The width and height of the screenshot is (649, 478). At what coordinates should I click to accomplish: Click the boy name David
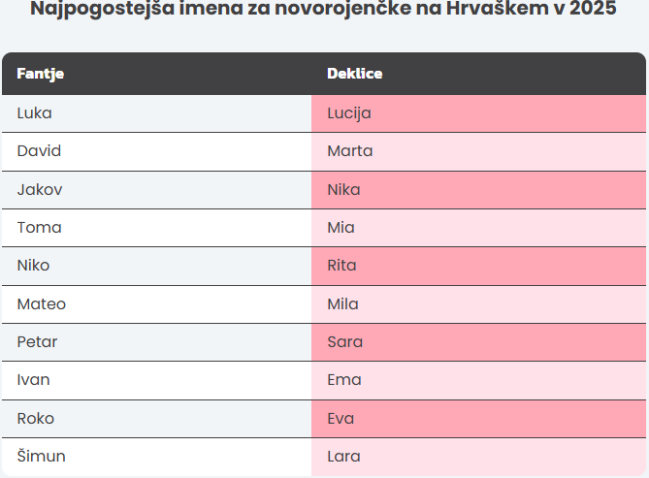[39, 151]
